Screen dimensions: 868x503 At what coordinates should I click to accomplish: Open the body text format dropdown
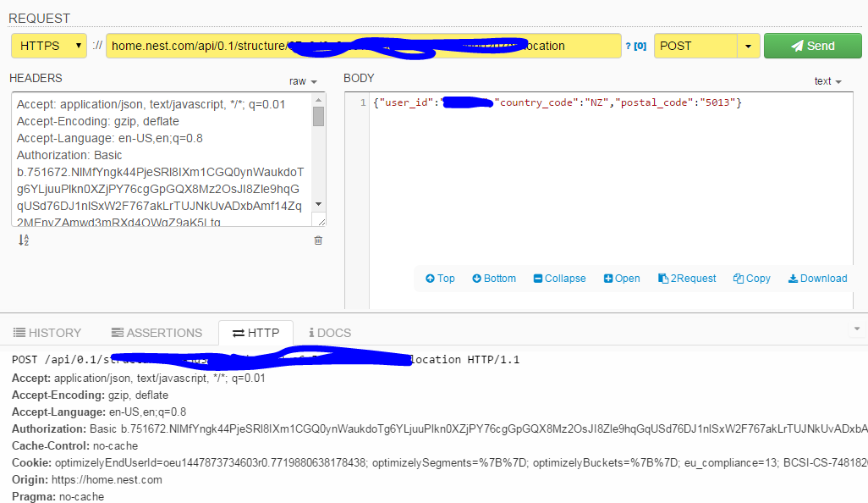pyautogui.click(x=827, y=81)
